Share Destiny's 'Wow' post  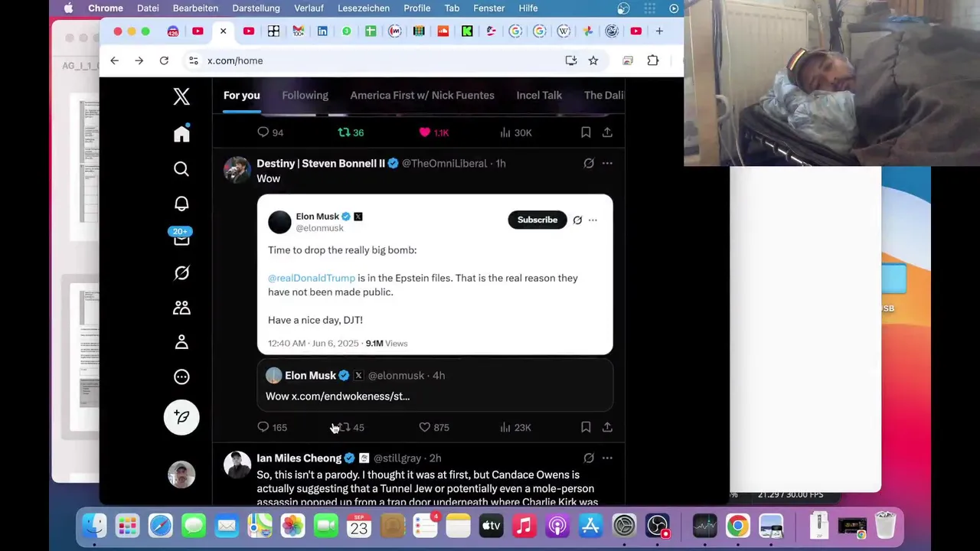607,427
